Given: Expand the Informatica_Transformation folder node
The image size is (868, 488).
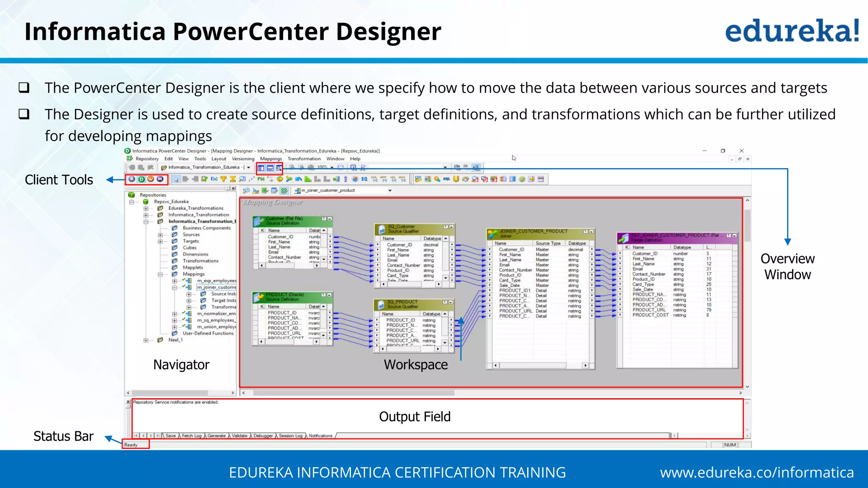Looking at the screenshot, I should [146, 215].
